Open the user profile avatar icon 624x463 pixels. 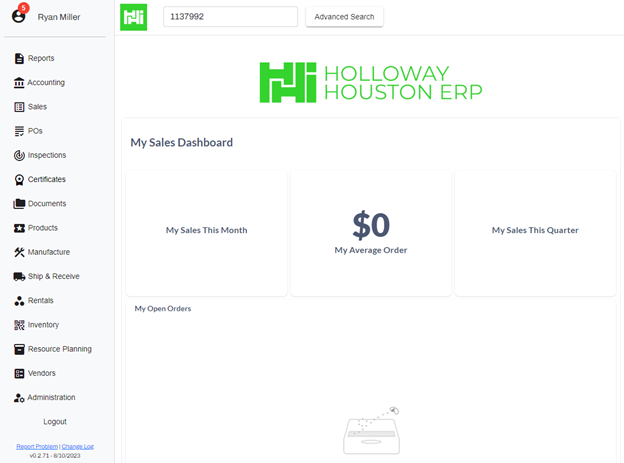(x=18, y=16)
